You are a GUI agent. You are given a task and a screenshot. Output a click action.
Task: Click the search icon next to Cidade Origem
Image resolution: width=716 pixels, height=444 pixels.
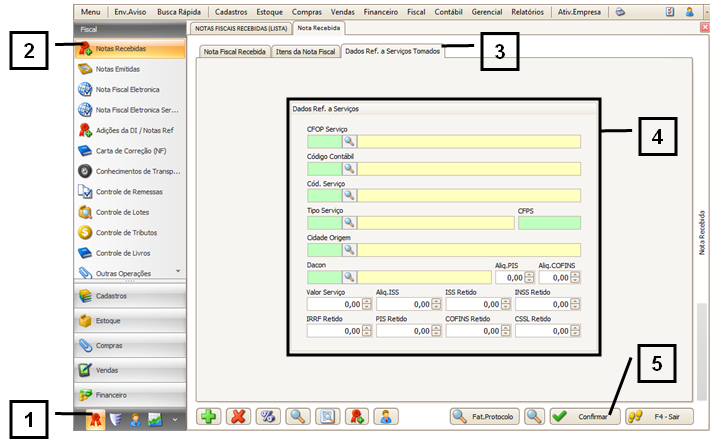click(x=349, y=249)
